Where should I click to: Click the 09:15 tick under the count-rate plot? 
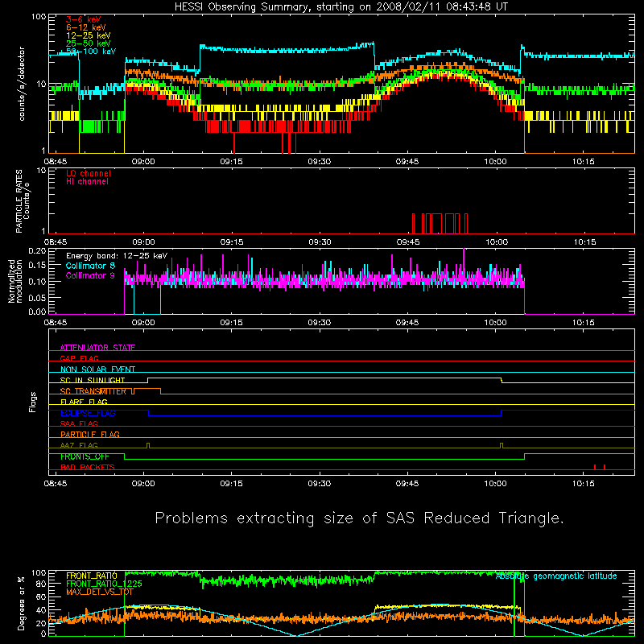231,162
